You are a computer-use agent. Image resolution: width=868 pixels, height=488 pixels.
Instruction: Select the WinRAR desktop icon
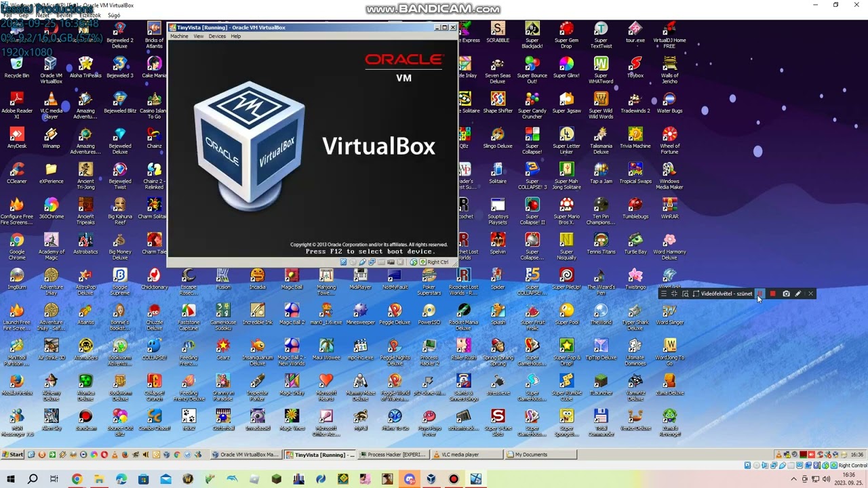[x=669, y=208]
